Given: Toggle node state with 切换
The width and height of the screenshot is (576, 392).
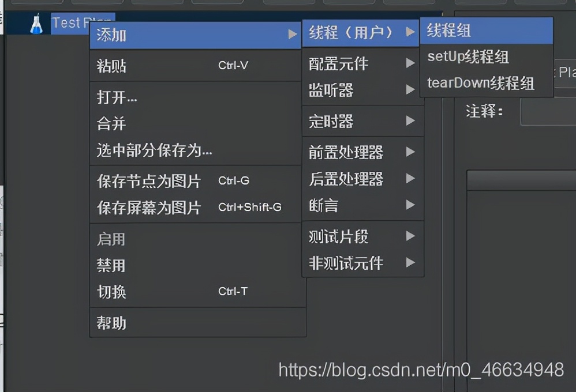Looking at the screenshot, I should point(111,292).
